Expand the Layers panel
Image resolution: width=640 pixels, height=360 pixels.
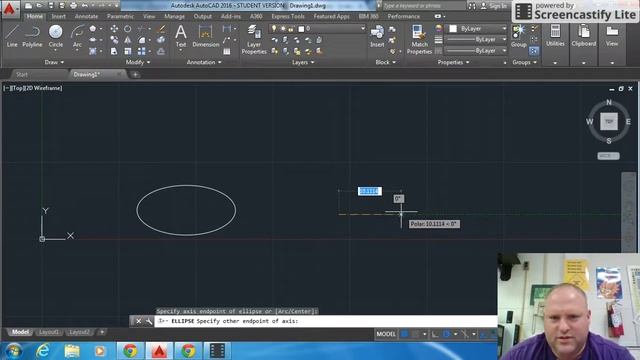click(x=303, y=62)
